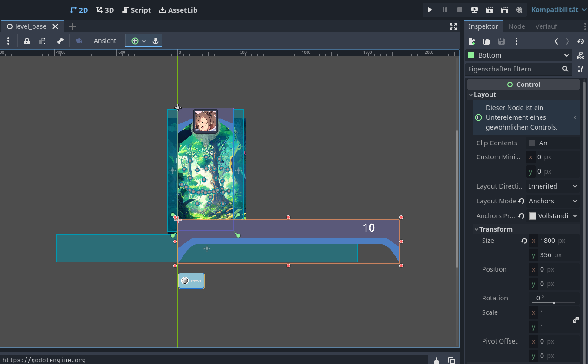Switch to the Inspektor tab

[x=483, y=26]
